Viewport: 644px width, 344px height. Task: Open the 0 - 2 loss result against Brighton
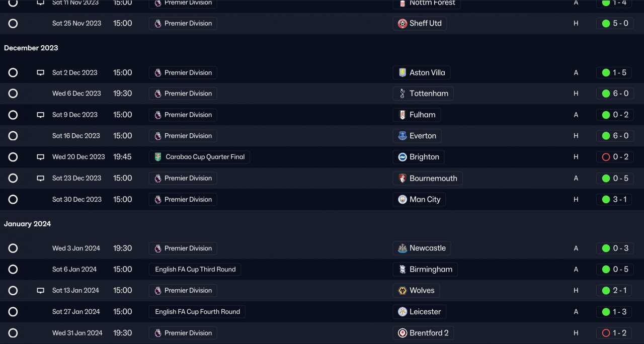tap(614, 157)
